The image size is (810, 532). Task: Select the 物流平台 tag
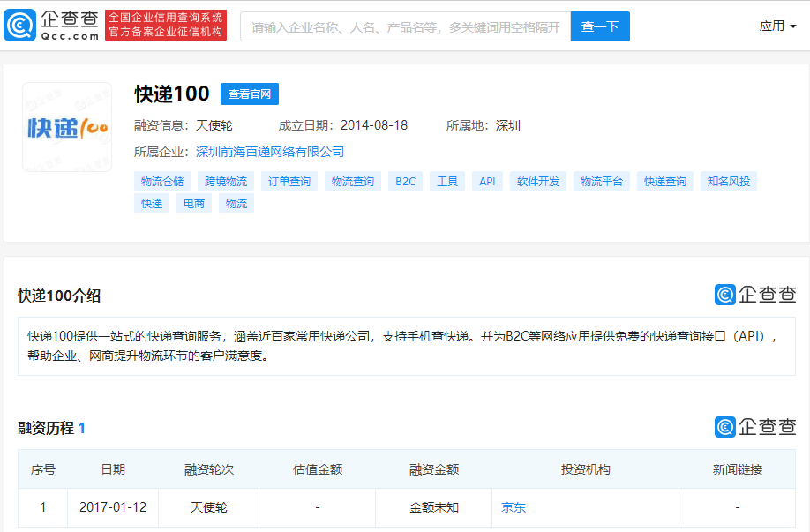click(602, 182)
